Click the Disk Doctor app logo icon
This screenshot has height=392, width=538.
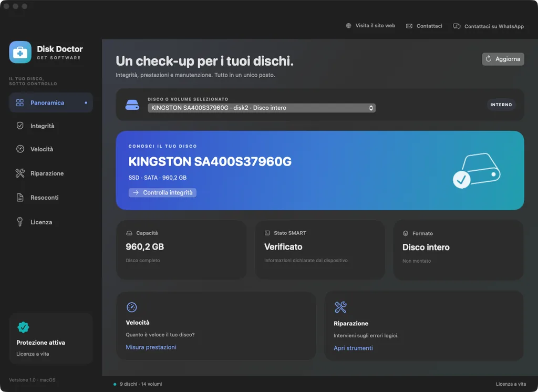point(20,52)
